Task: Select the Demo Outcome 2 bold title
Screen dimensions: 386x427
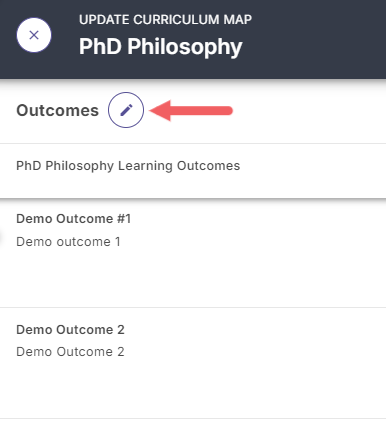Action: [70, 330]
